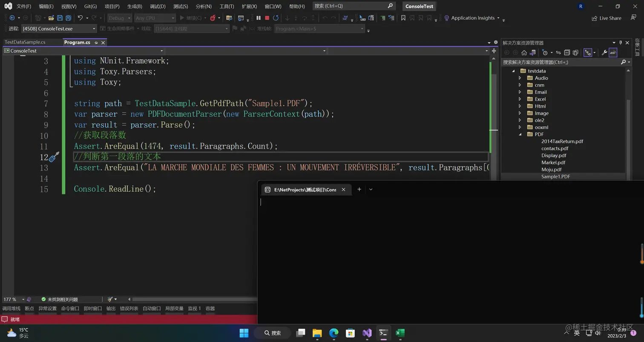Open Properties wrench icon in Solution Explorer
The height and width of the screenshot is (342, 644).
604,53
